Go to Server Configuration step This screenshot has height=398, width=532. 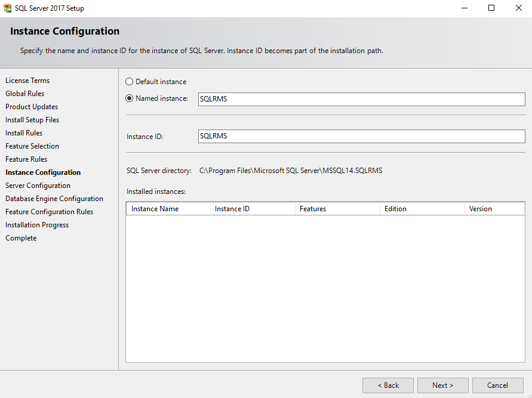(38, 186)
